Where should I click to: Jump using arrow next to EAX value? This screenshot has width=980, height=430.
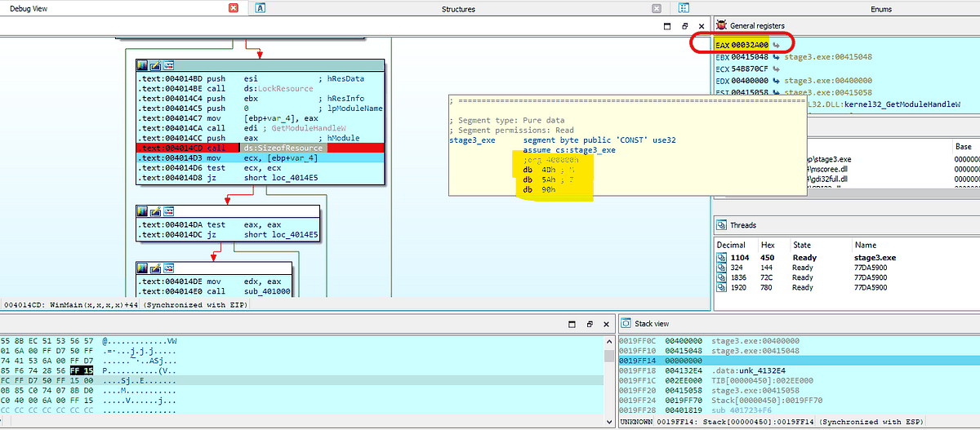click(777, 44)
